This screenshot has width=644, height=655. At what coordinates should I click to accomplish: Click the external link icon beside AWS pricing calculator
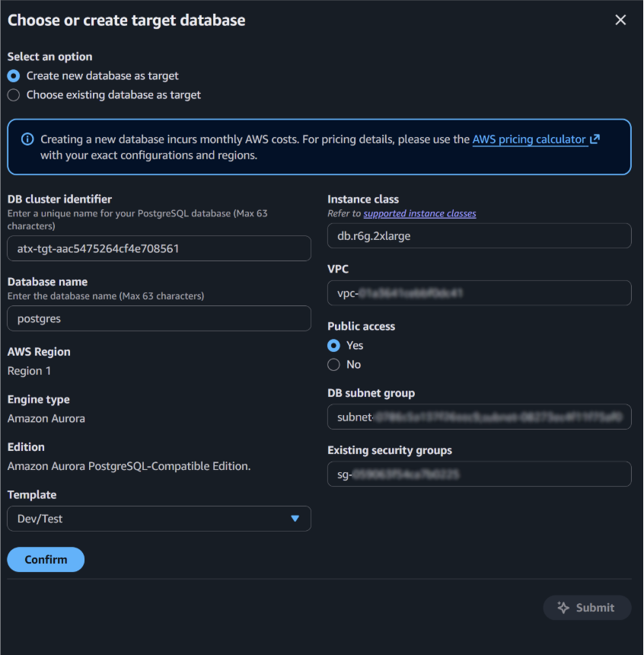pos(595,139)
